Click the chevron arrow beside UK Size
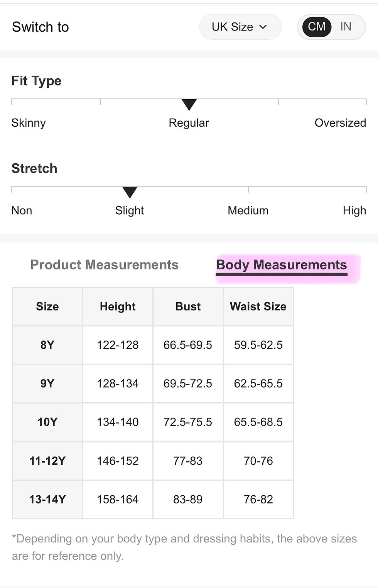 tap(263, 27)
